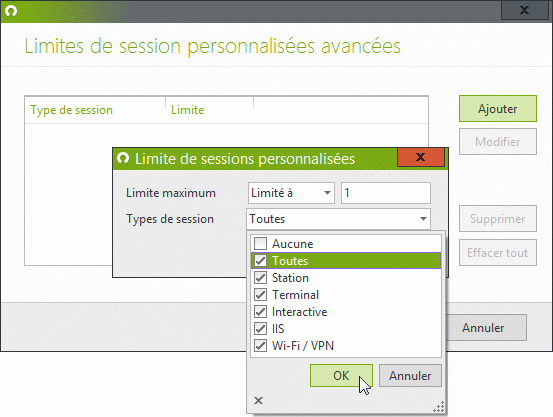553x417 pixels.
Task: Click the resize grip of the dropdown popup
Action: tap(439, 407)
